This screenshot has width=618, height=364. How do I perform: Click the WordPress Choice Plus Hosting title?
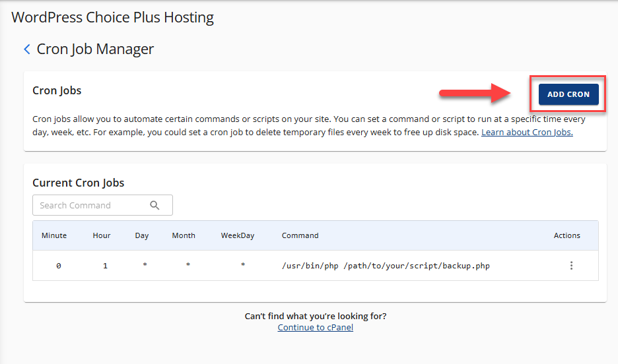pos(112,17)
